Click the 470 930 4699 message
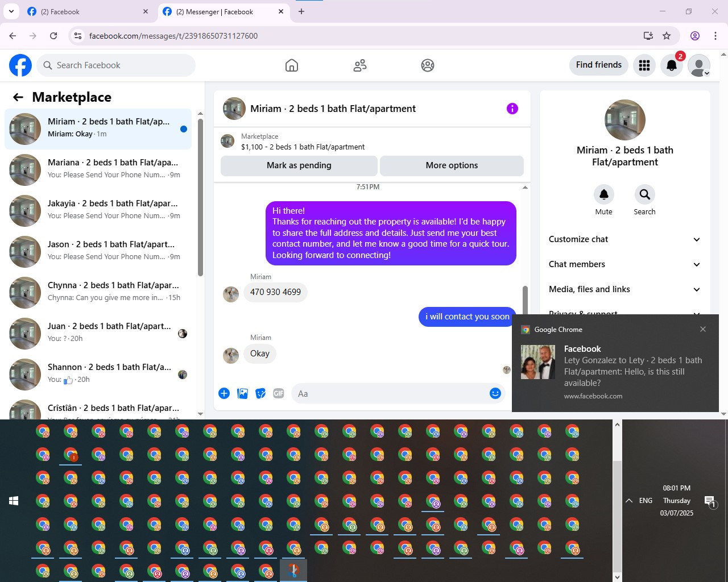 click(x=275, y=292)
